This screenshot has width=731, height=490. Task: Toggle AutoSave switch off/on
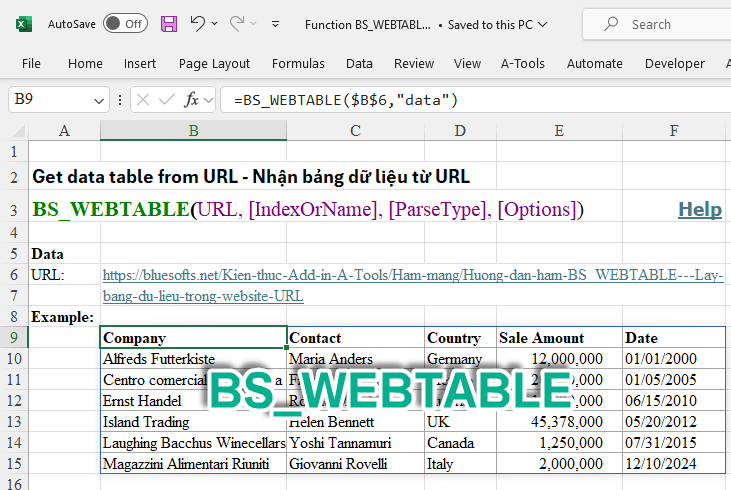pyautogui.click(x=125, y=24)
